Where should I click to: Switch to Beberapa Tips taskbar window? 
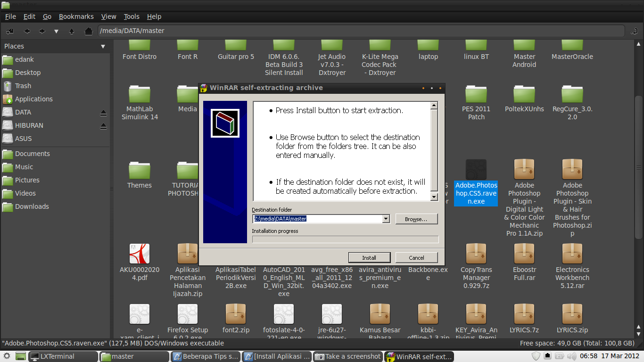[206, 356]
